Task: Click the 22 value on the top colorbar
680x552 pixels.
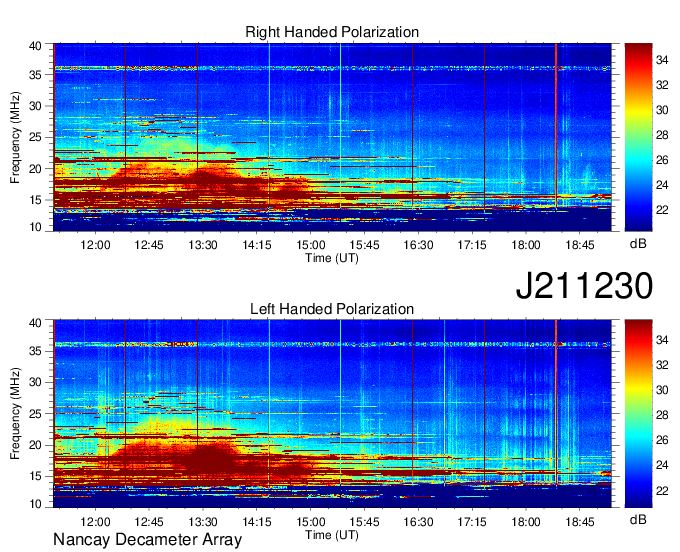Action: (x=662, y=210)
